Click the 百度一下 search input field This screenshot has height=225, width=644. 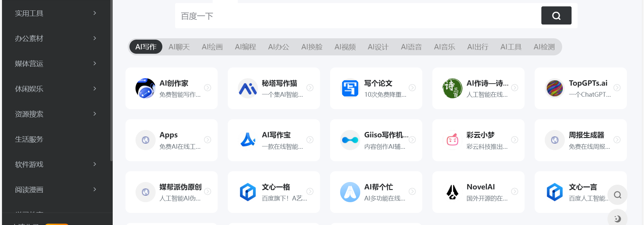click(x=358, y=16)
